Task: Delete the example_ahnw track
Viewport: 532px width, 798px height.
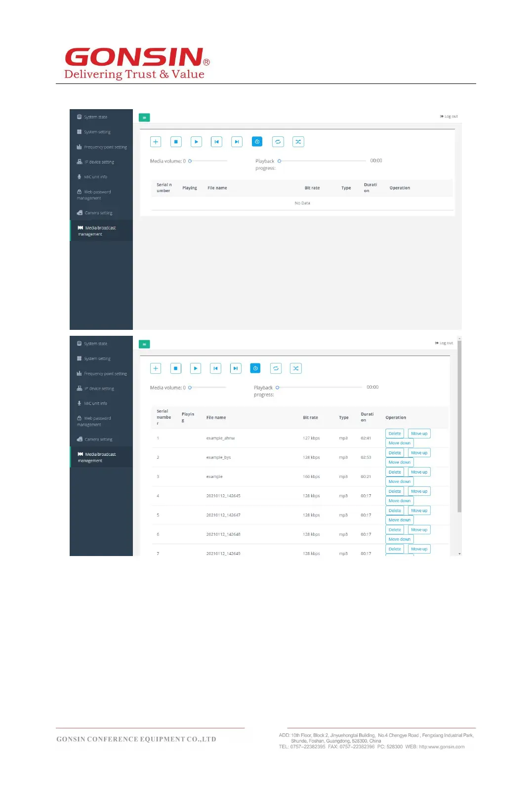Action: tap(395, 434)
